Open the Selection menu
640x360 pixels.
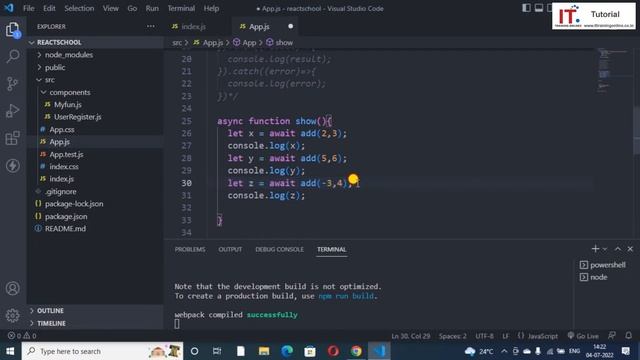[x=79, y=8]
